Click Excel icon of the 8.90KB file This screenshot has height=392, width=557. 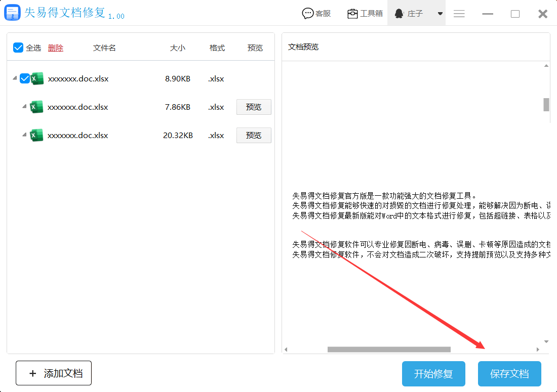point(37,78)
